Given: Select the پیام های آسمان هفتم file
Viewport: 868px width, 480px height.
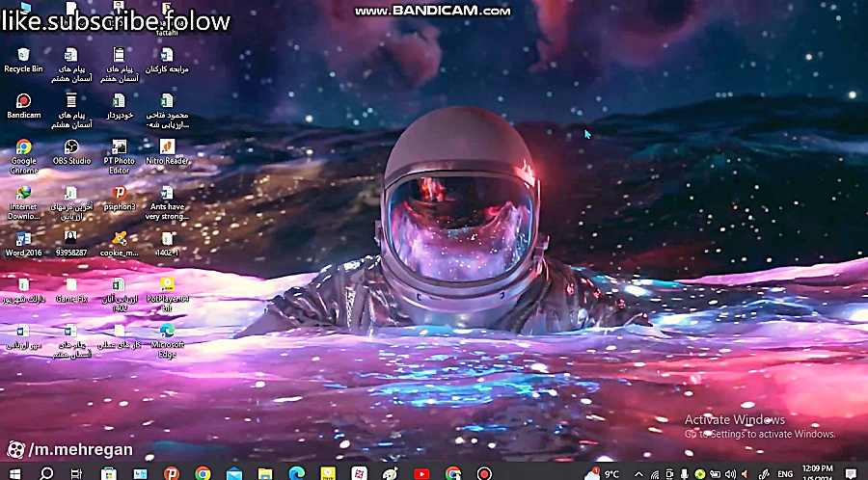Looking at the screenshot, I should click(x=119, y=65).
